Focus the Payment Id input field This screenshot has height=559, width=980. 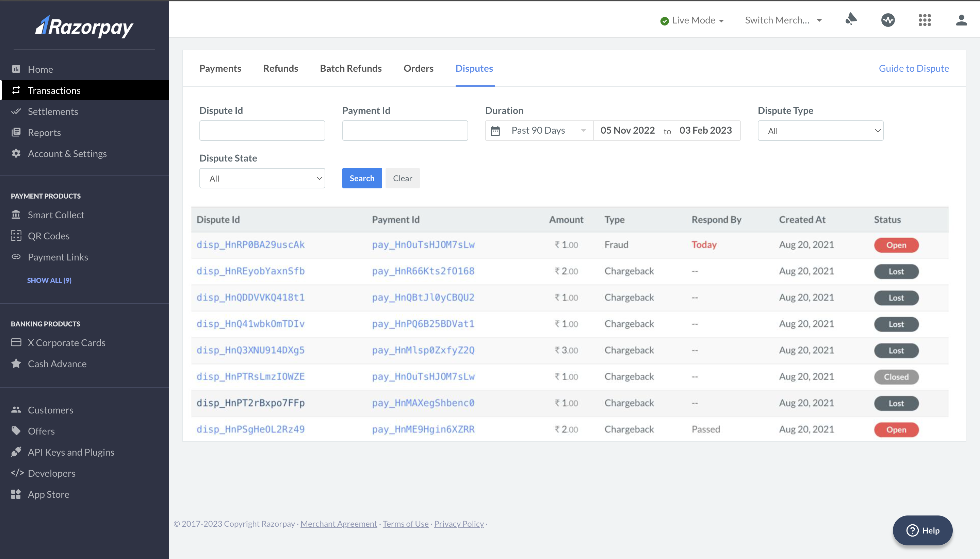405,131
